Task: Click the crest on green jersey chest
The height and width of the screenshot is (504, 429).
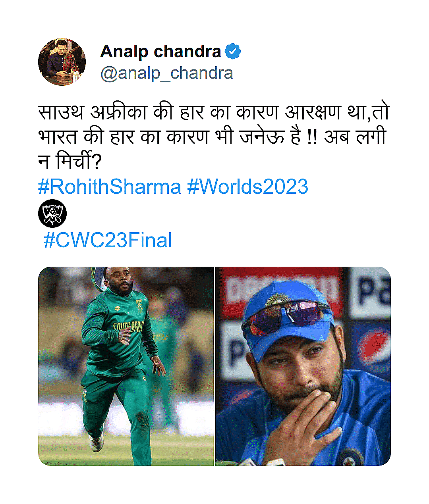Action: (x=139, y=306)
